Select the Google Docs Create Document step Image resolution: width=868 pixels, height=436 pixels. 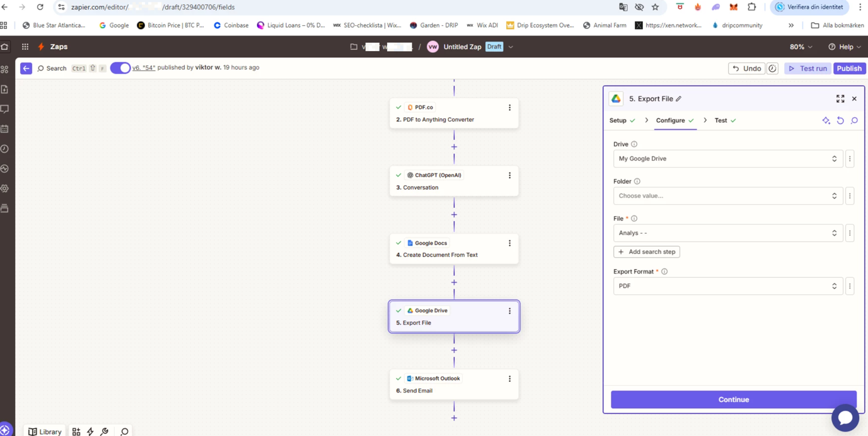coord(453,249)
